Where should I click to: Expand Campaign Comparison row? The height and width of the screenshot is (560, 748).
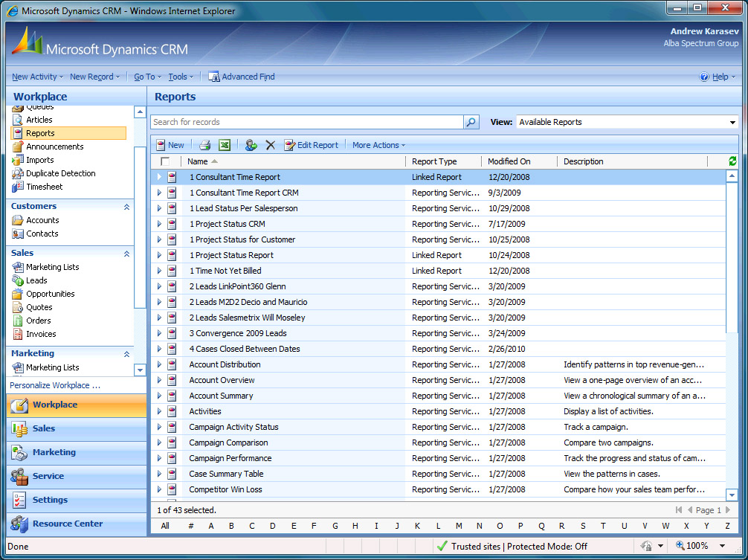tap(159, 442)
